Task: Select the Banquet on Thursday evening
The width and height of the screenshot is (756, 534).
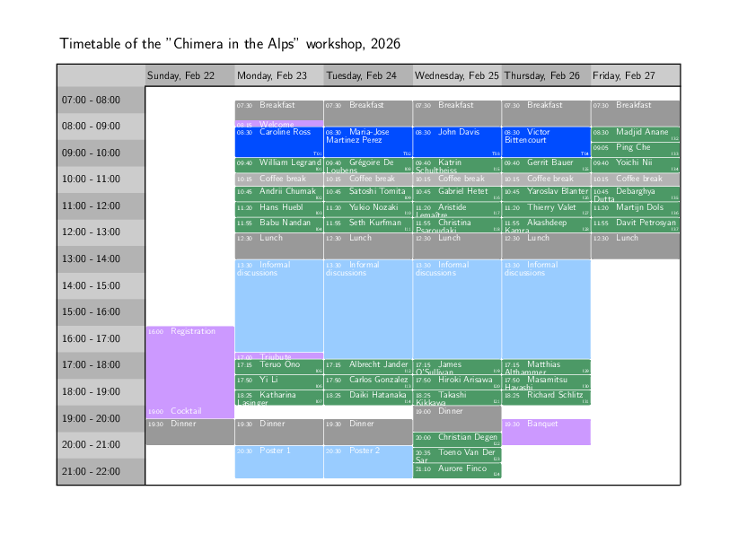Action: [x=545, y=432]
